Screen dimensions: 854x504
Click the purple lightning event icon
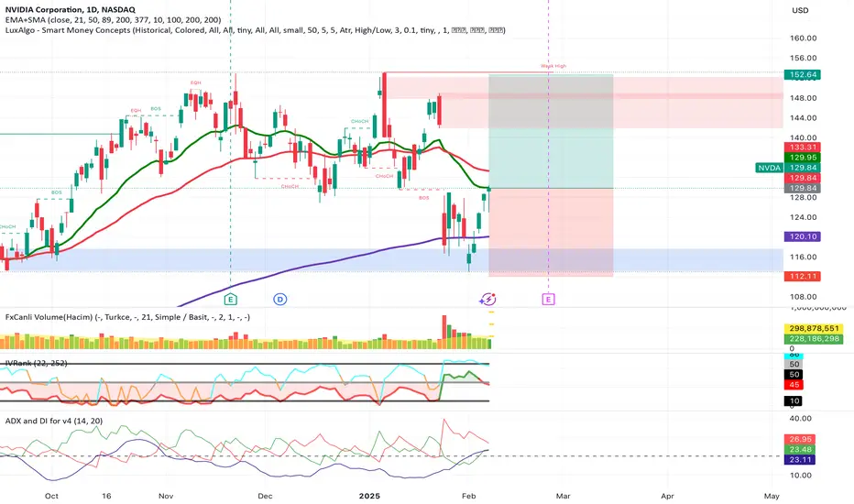pyautogui.click(x=487, y=299)
